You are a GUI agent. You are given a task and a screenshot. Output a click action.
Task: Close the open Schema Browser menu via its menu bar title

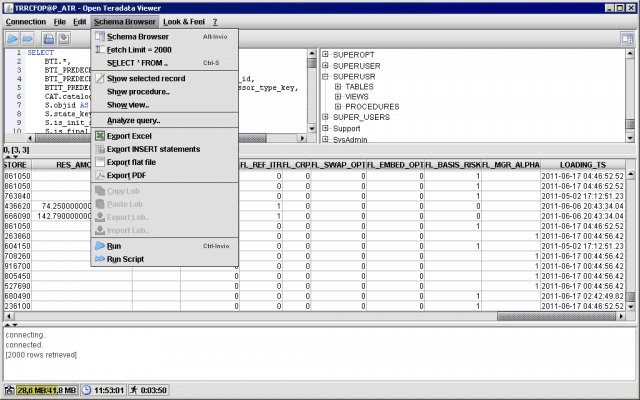pyautogui.click(x=124, y=22)
